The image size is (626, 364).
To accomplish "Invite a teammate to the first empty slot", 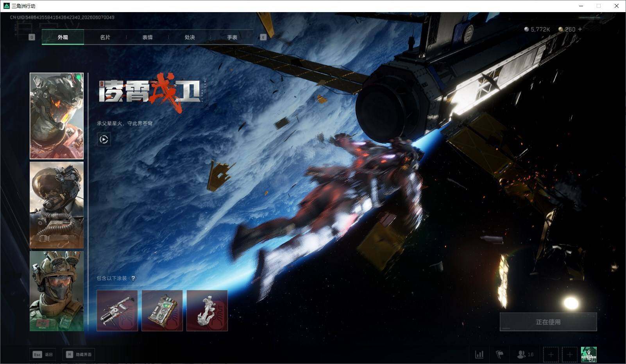I will 551,354.
